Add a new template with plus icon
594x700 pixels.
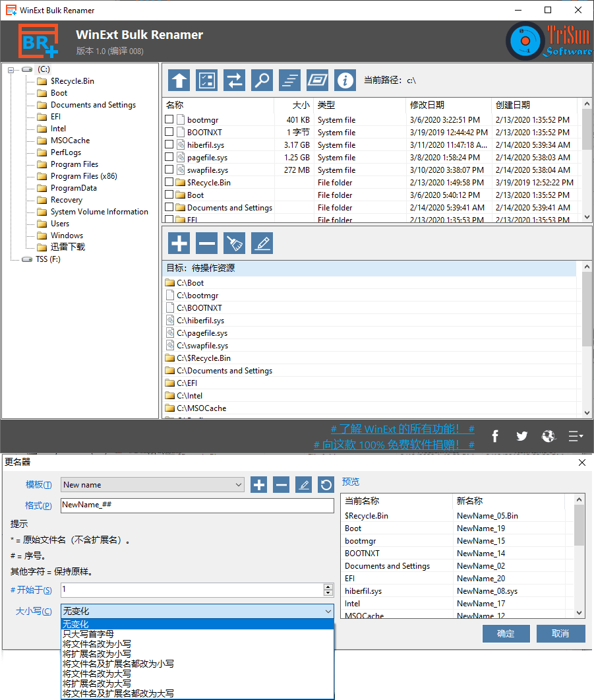tap(259, 485)
